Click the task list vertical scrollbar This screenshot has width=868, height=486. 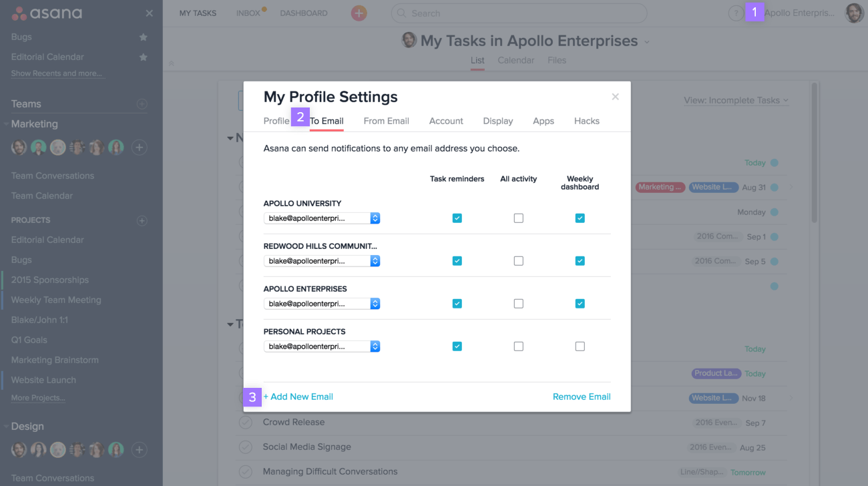(814, 153)
